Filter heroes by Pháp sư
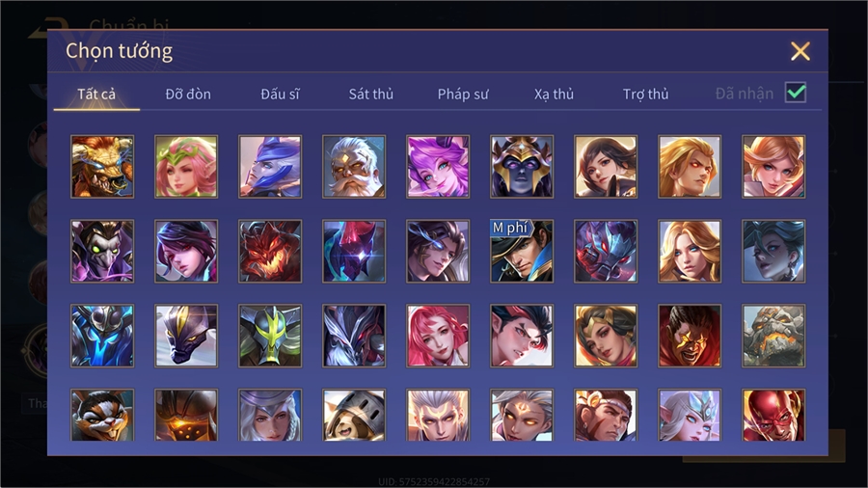868x488 pixels. (463, 95)
